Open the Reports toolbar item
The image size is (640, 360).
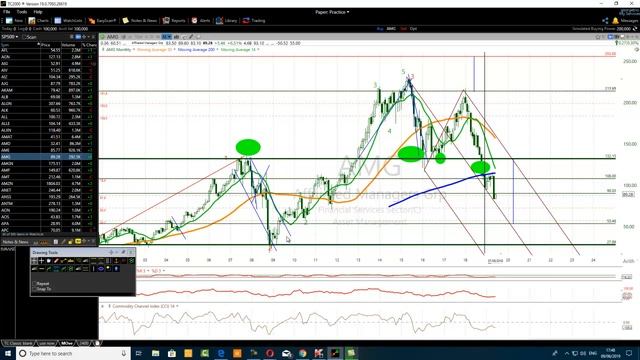[x=174, y=20]
